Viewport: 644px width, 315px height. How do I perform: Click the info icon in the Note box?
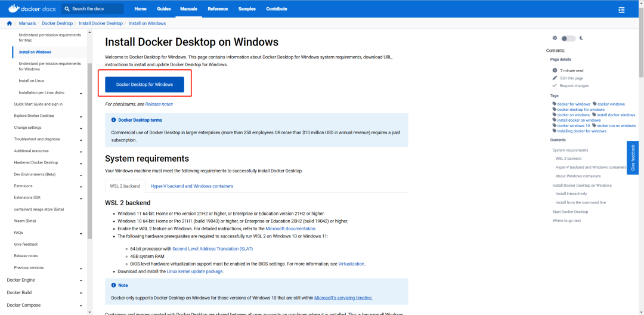pyautogui.click(x=113, y=285)
